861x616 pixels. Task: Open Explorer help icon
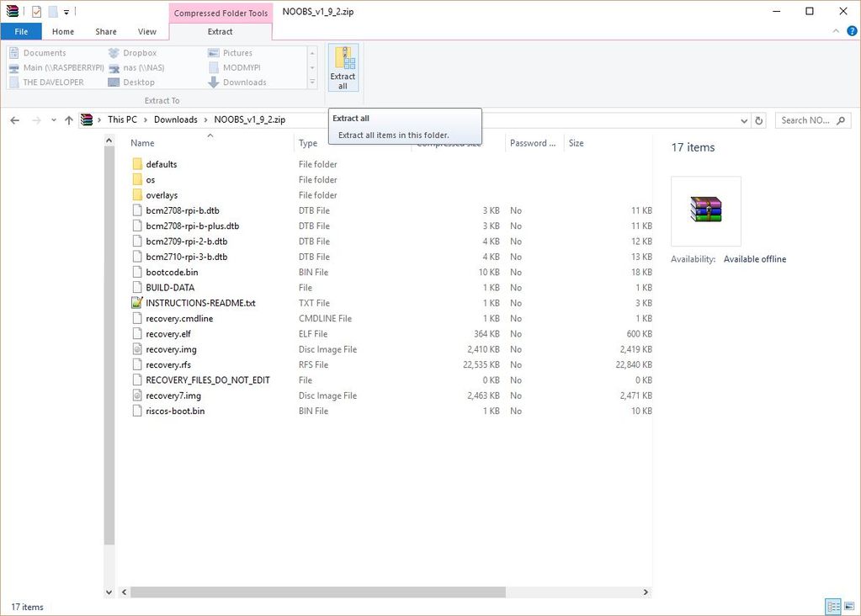852,31
